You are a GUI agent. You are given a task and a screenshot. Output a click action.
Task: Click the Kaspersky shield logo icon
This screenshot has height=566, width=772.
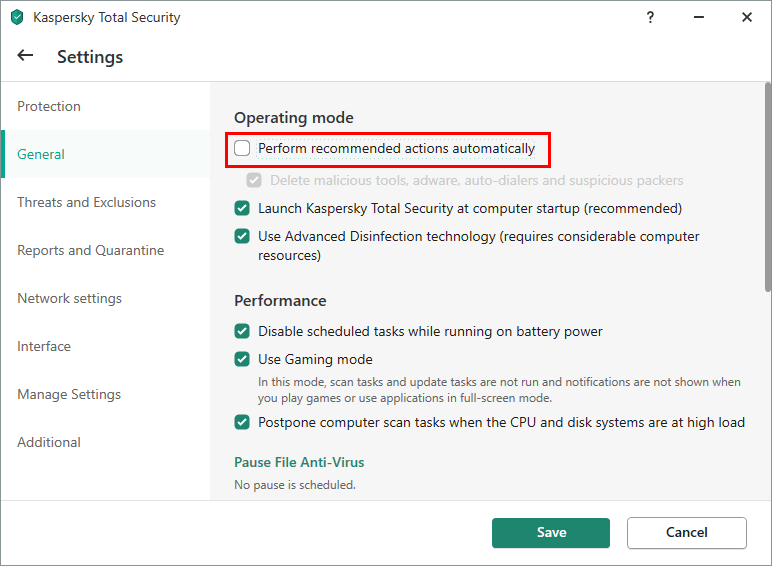(x=17, y=17)
